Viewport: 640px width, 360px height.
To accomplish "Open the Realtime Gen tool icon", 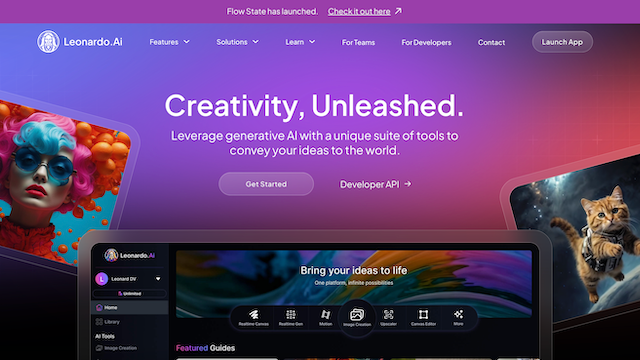I will pos(291,314).
